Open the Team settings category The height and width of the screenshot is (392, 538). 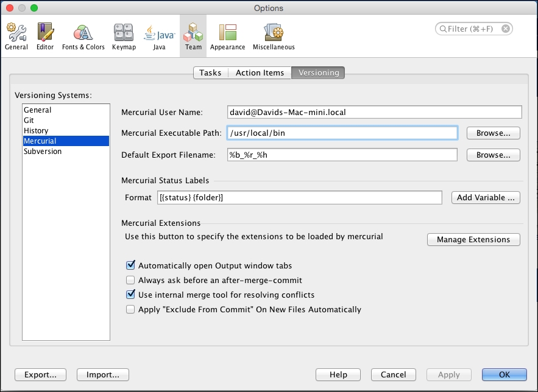tap(193, 35)
